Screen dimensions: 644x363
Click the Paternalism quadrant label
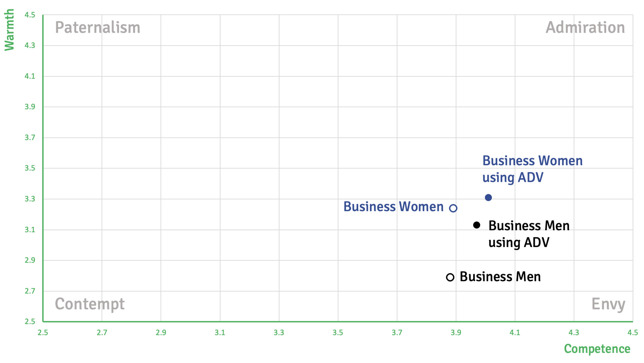pyautogui.click(x=97, y=27)
